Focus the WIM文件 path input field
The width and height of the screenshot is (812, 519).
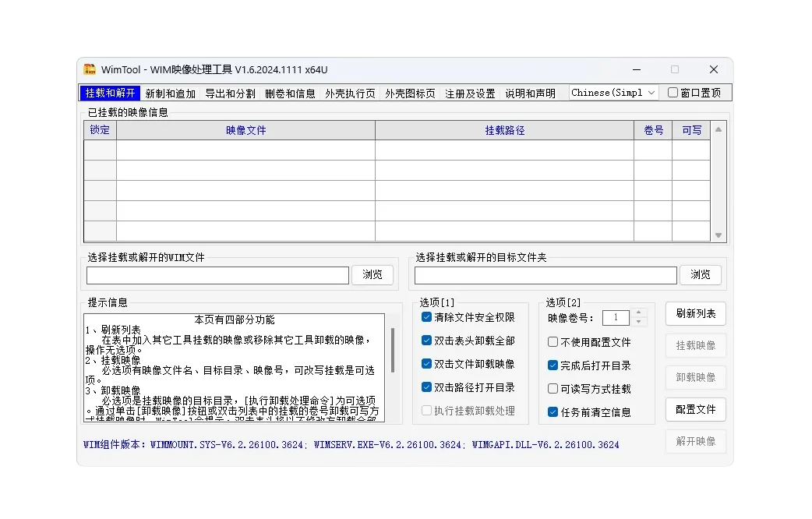point(217,276)
